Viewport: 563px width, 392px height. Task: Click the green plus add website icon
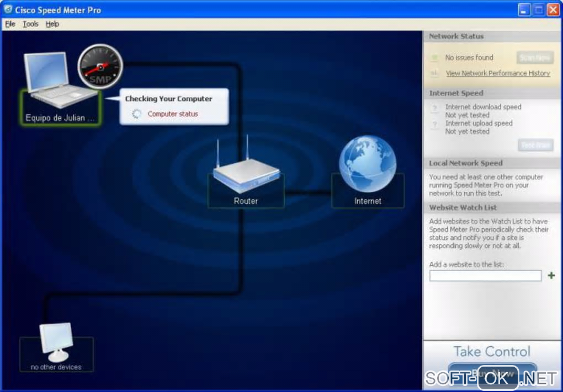pyautogui.click(x=551, y=276)
